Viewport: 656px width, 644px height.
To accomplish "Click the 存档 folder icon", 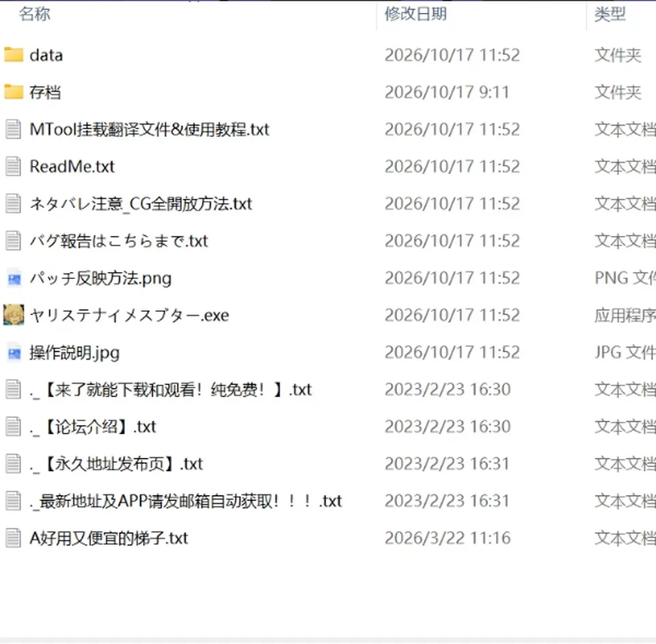I will [14, 92].
